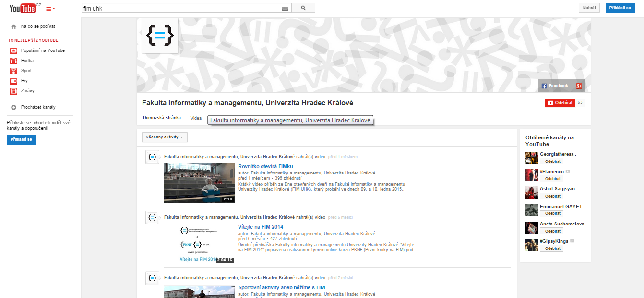The width and height of the screenshot is (644, 298).
Task: Open the Hudba headphone icon
Action: (14, 61)
